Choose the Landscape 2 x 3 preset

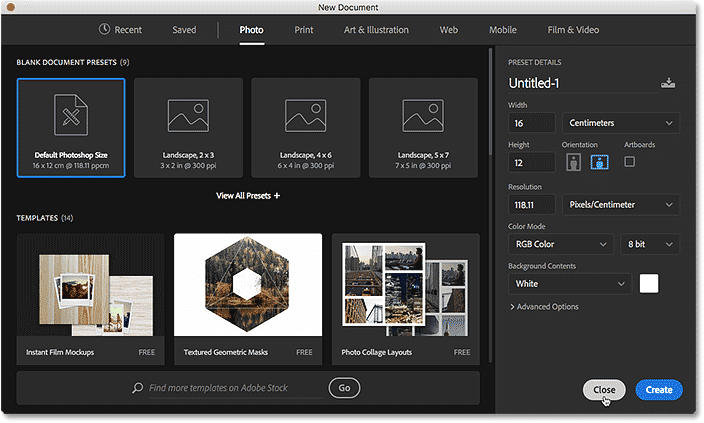coord(188,128)
